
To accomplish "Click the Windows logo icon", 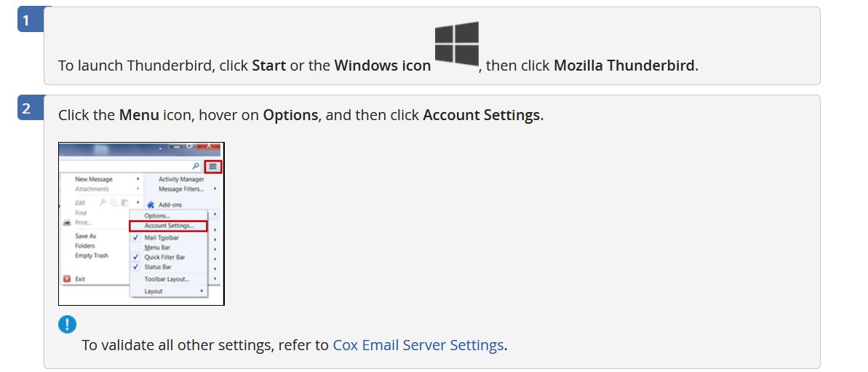I will point(457,44).
